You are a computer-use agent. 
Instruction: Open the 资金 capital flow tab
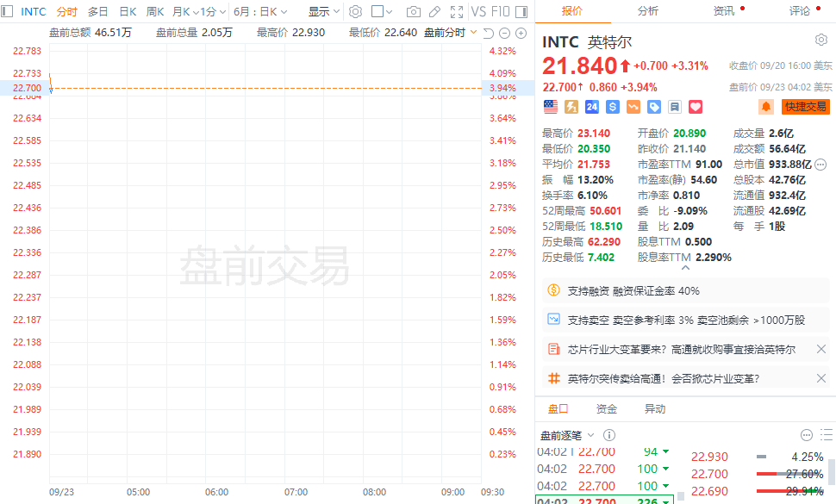pyautogui.click(x=607, y=409)
